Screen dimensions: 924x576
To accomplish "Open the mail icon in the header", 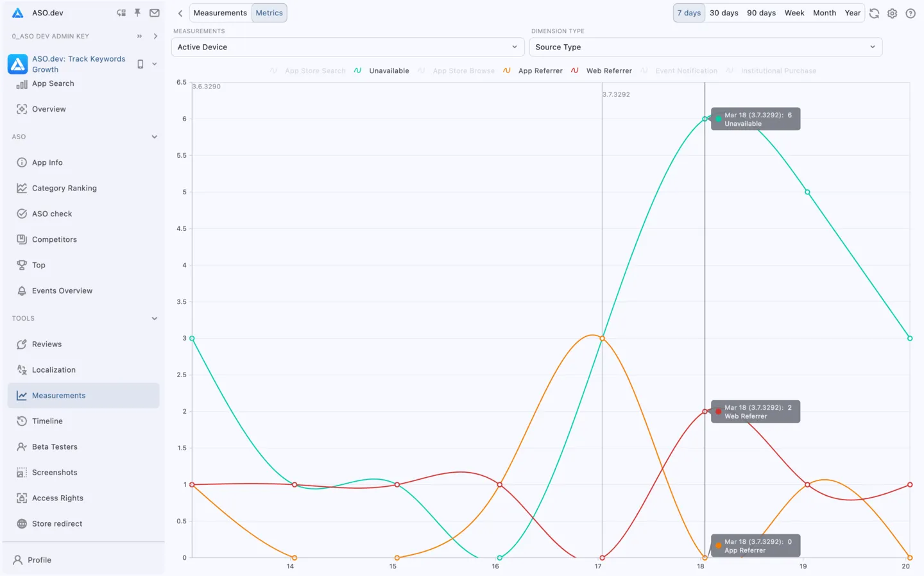I will [154, 12].
